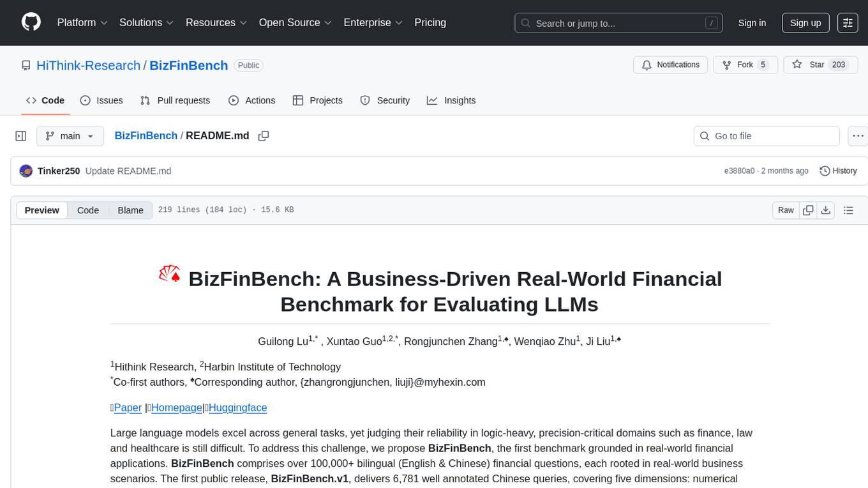Screen dimensions: 868x488
Task: Open the Paper link
Action: 128,408
